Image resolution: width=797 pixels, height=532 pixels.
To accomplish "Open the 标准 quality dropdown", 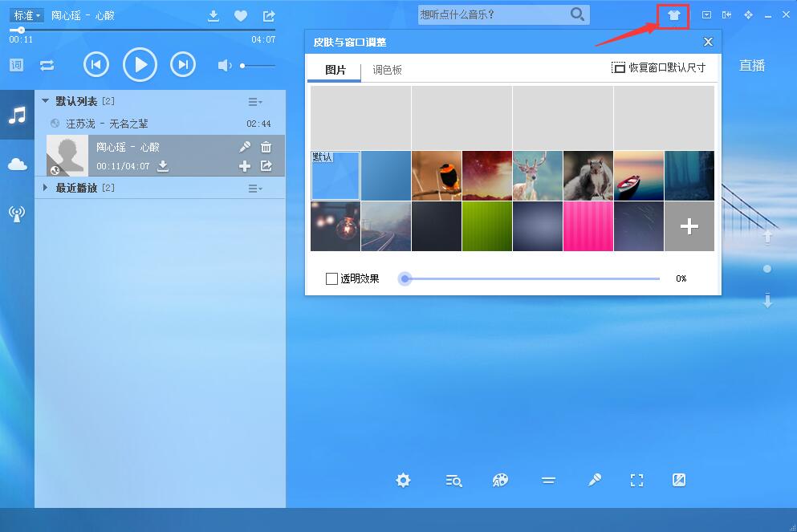I will (27, 15).
